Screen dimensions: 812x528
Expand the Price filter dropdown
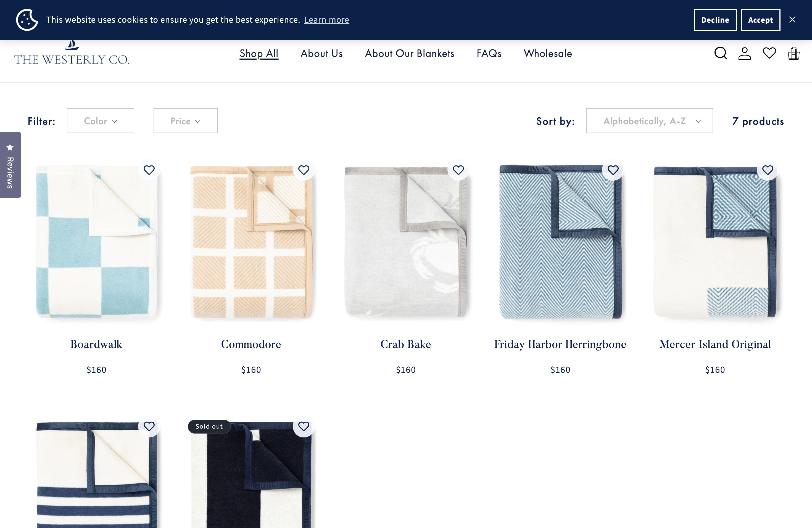pos(185,121)
